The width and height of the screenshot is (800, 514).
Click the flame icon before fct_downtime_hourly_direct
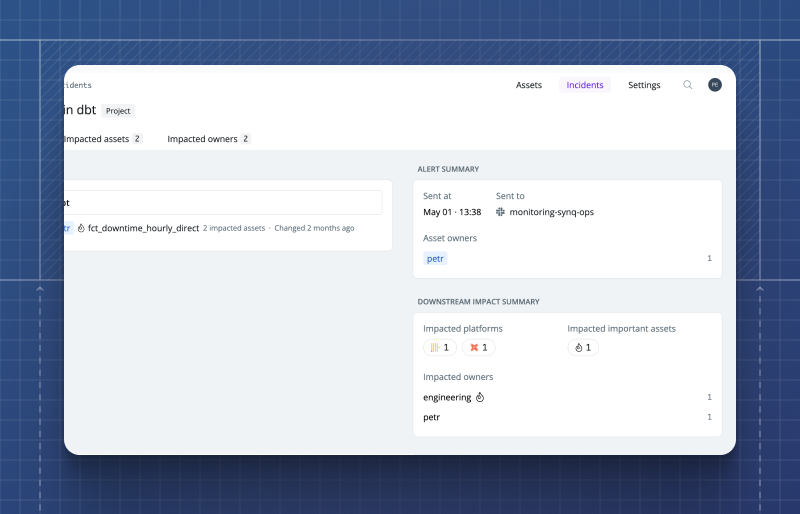81,228
